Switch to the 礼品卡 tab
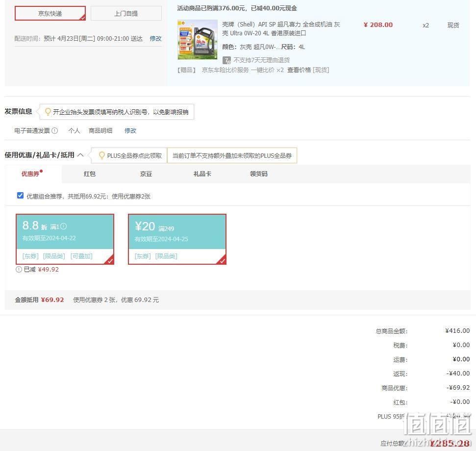 click(202, 174)
